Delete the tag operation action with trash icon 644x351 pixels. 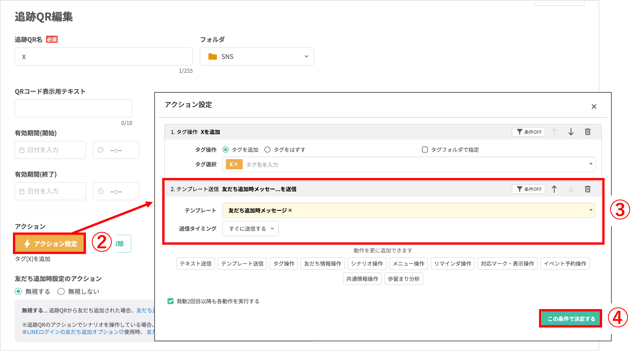point(588,132)
